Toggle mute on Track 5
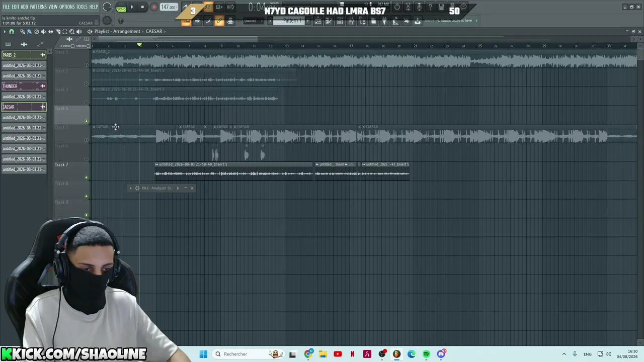Image resolution: width=644 pixels, height=362 pixels. pyautogui.click(x=87, y=140)
